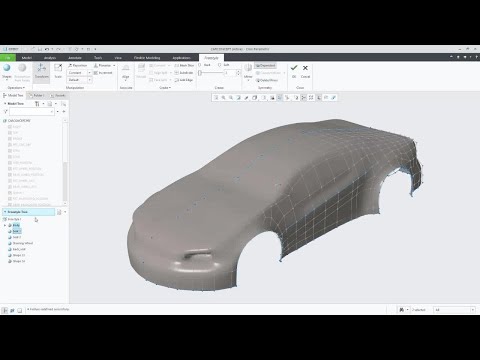Expand the Create group menu
This screenshot has height=360, width=480.
[x=165, y=88]
